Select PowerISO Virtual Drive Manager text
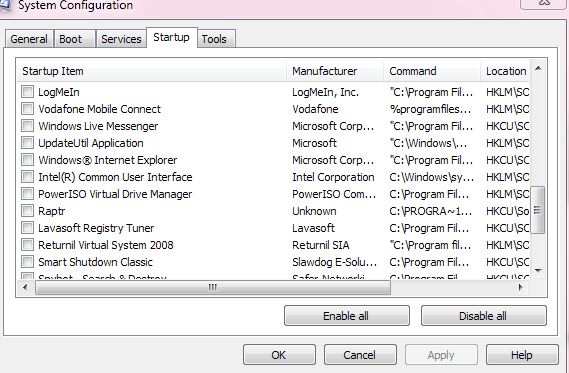This screenshot has height=373, width=569. coord(115,194)
